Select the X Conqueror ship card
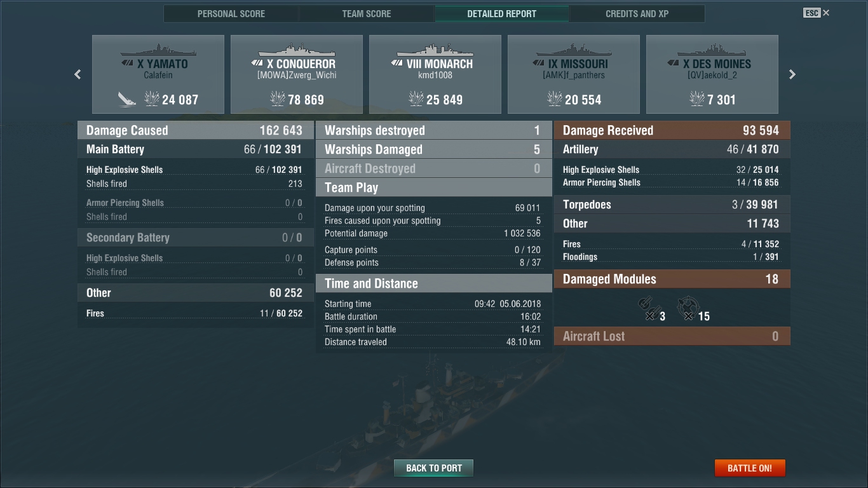This screenshot has width=868, height=488. (297, 74)
